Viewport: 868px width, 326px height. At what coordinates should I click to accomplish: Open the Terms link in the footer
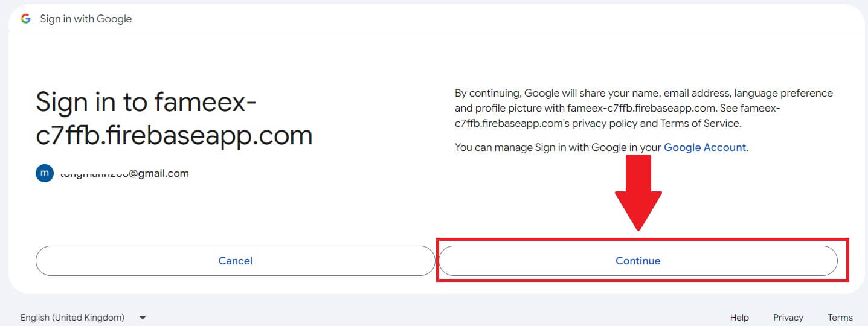click(x=840, y=318)
